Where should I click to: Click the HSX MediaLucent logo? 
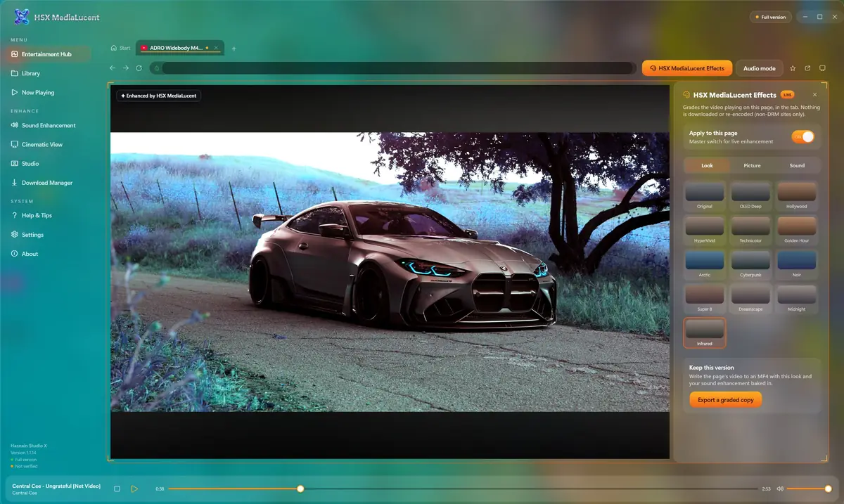[x=22, y=16]
